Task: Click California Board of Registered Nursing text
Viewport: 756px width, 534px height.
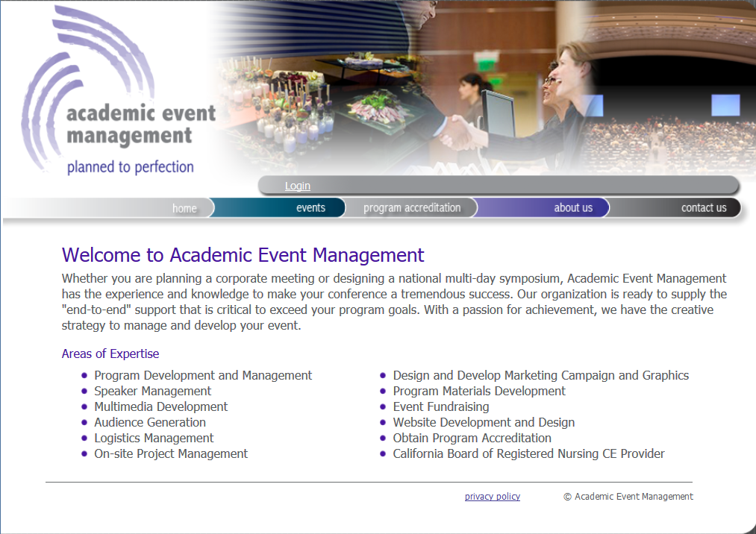Action: click(x=528, y=453)
